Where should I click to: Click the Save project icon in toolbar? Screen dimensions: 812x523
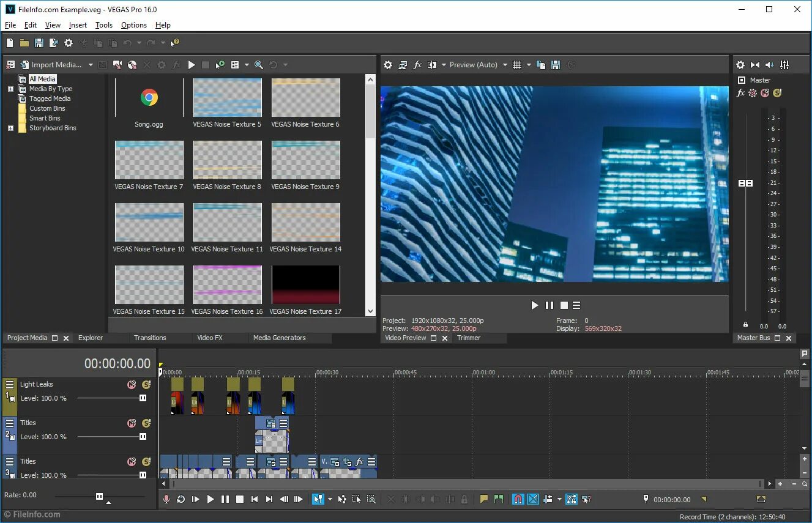[x=39, y=43]
